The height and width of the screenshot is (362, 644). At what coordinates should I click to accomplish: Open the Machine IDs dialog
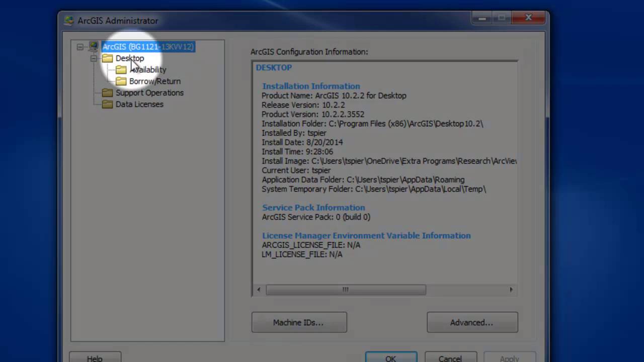[299, 322]
